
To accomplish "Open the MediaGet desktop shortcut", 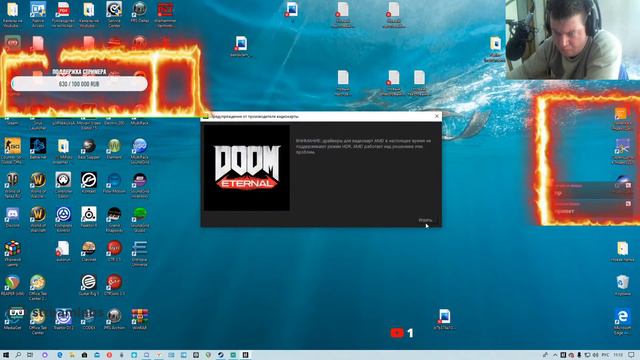I will tap(13, 319).
